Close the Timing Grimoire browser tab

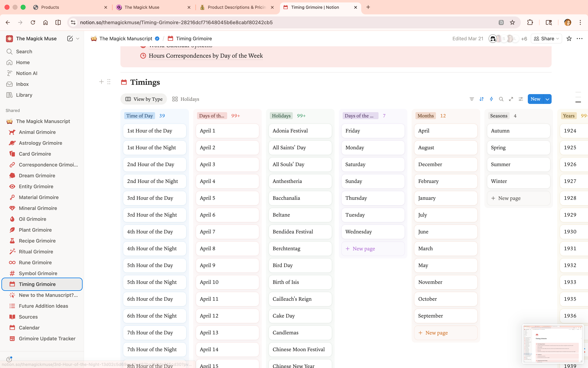(x=355, y=7)
